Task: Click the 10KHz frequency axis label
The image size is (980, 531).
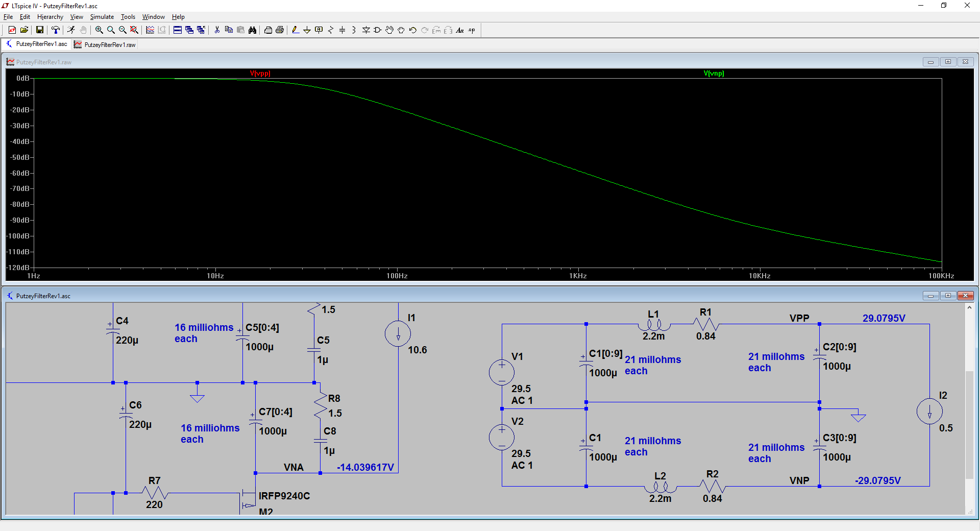Action: (x=759, y=276)
